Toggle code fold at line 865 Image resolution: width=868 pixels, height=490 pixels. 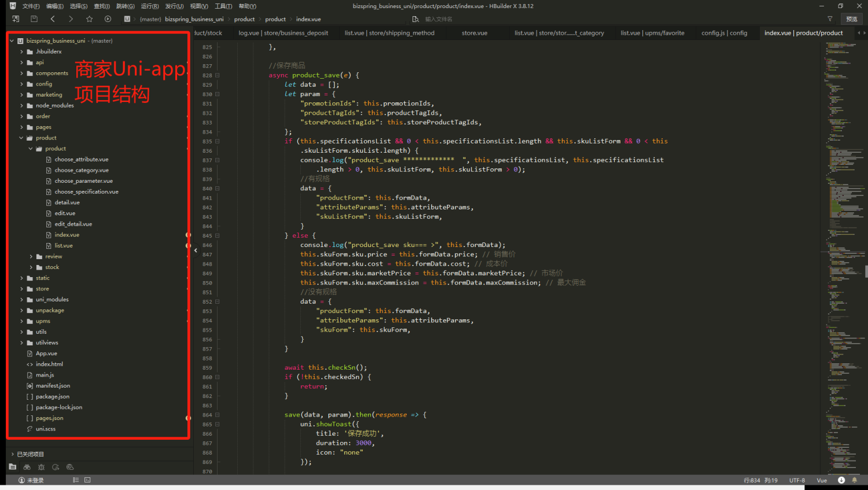coord(218,424)
